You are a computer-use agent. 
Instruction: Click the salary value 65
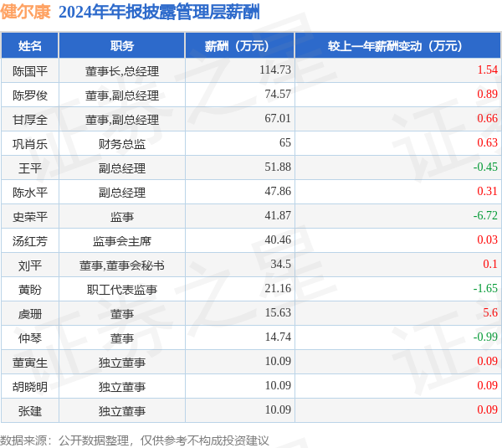pos(285,142)
